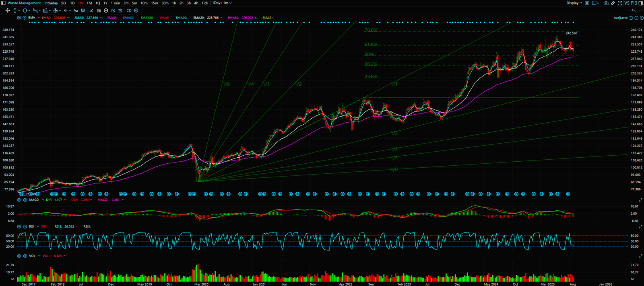Select the Intraday timeframe tab
The image size is (644, 286).
point(51,3)
